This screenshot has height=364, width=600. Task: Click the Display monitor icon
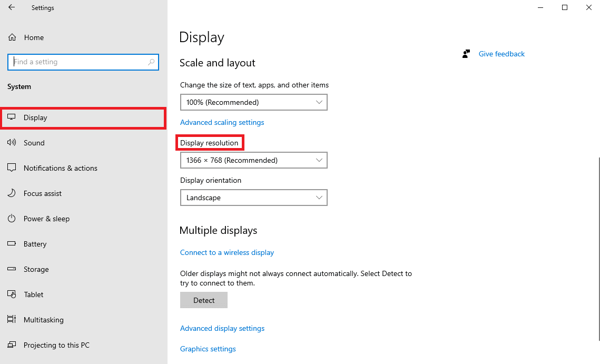coord(12,117)
